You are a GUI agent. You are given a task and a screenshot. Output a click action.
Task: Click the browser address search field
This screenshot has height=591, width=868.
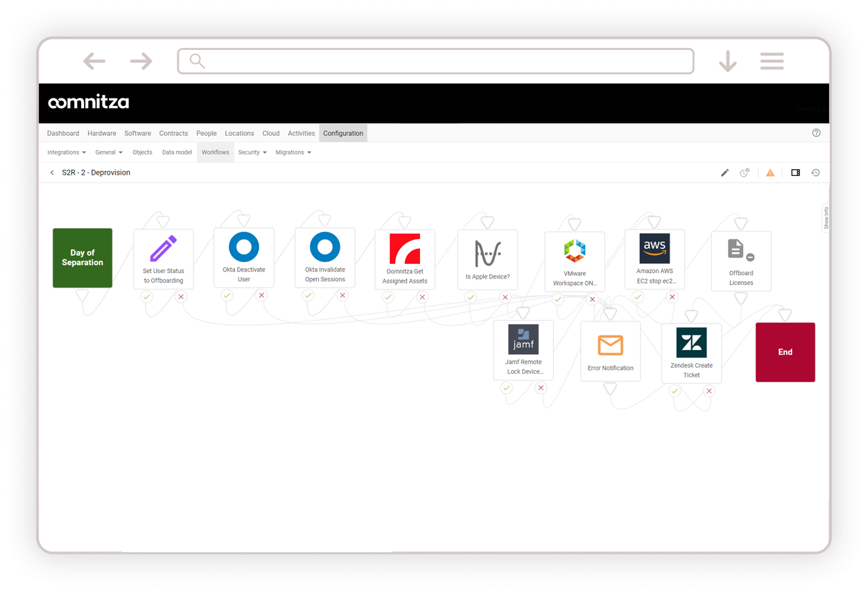click(435, 61)
